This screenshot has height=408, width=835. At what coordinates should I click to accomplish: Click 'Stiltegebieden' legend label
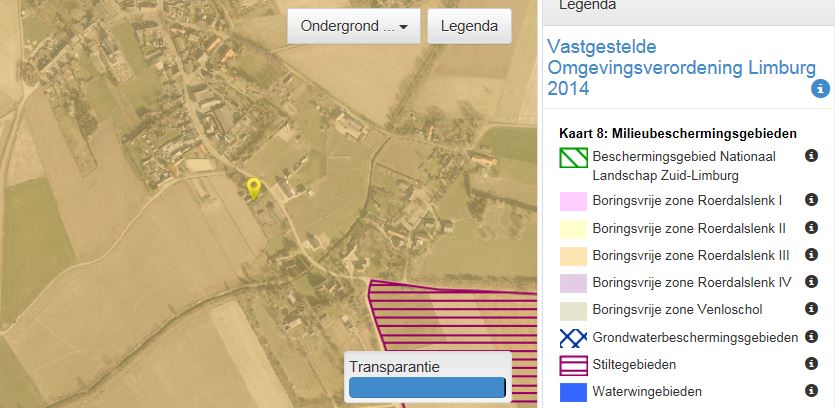(634, 365)
